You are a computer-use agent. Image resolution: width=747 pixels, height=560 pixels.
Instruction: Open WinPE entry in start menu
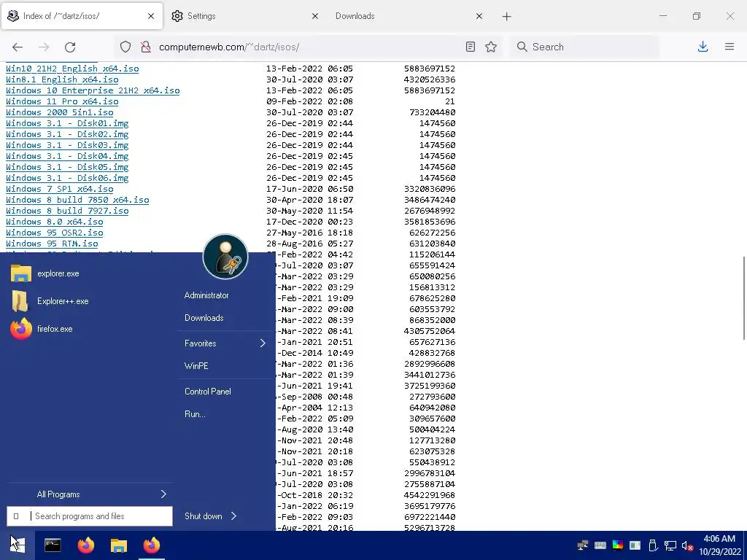[196, 366]
